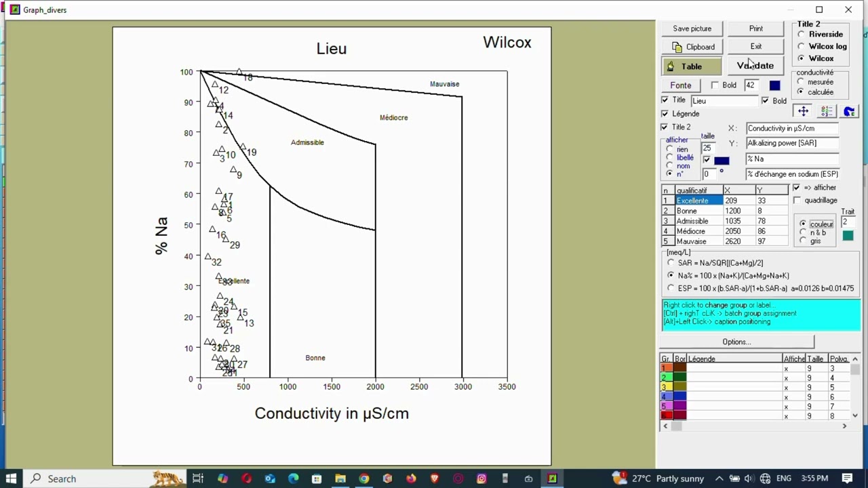Click the numbered legend list icon
This screenshot has width=868, height=488.
[x=826, y=112]
